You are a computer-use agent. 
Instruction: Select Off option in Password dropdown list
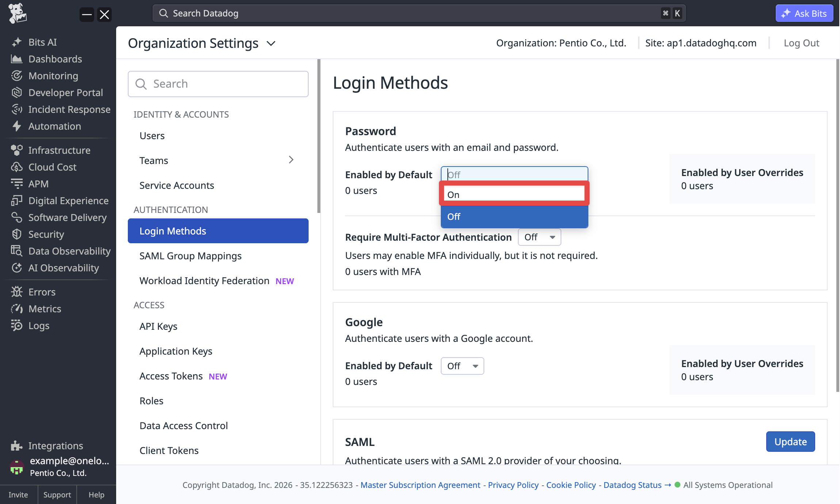coord(514,217)
